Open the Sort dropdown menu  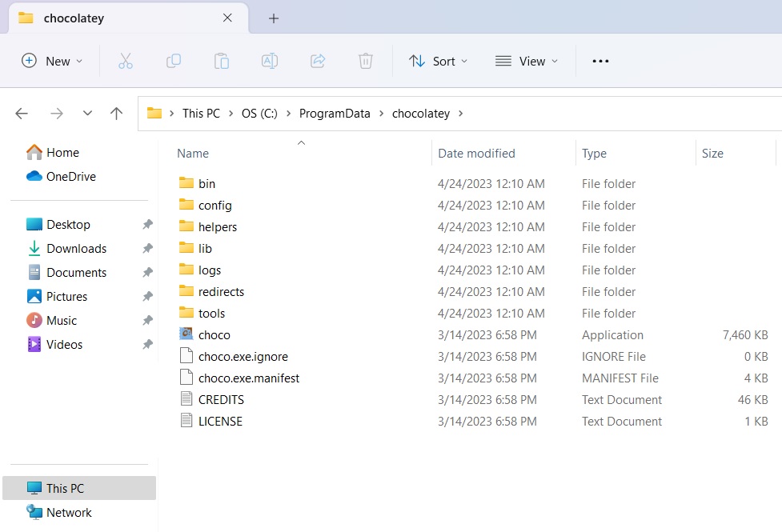(438, 60)
